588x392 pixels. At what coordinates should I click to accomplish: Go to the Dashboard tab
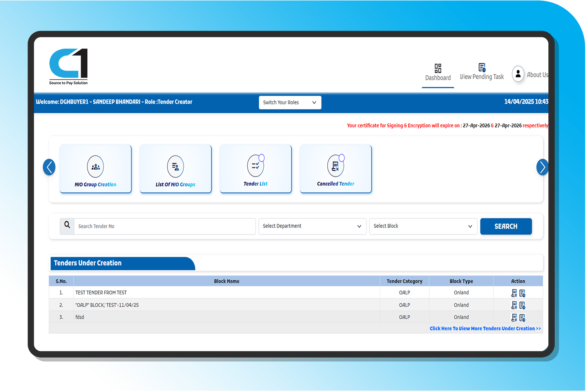point(438,73)
